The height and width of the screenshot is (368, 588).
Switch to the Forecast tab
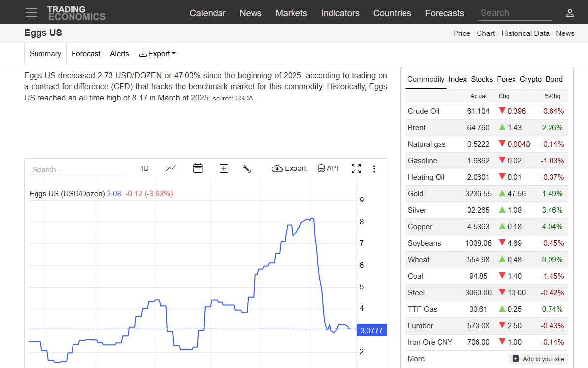86,54
